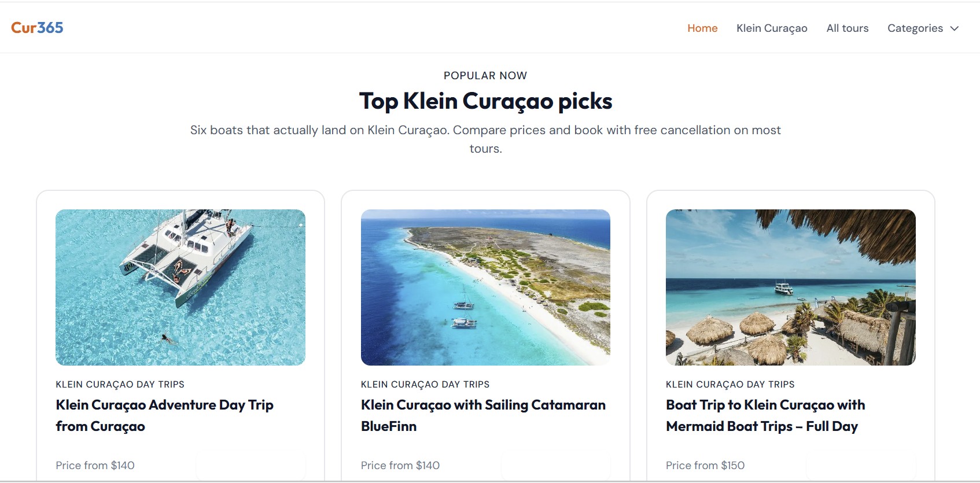Open Boat Trip with Mermaid Boat Trips title

pos(765,415)
